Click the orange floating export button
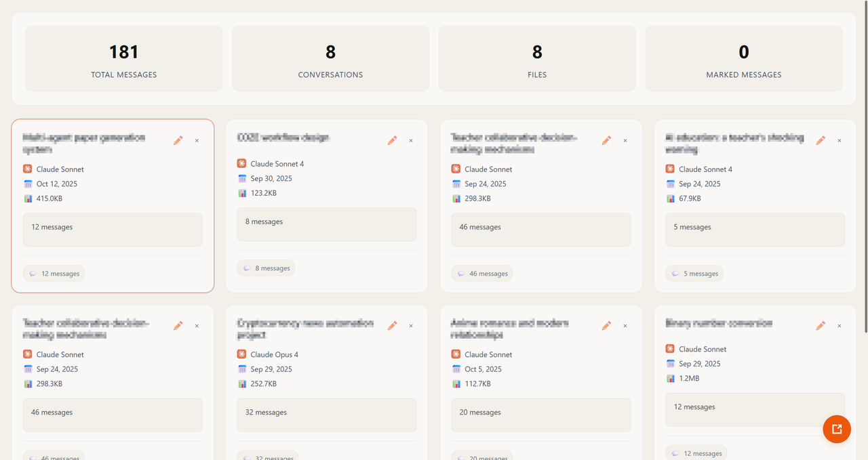This screenshot has width=868, height=460. click(x=836, y=429)
